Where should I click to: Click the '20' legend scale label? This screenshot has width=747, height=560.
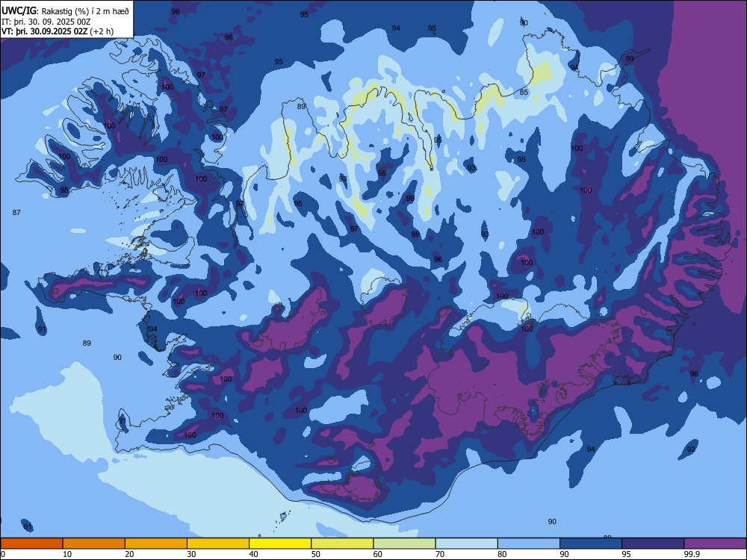(x=129, y=554)
